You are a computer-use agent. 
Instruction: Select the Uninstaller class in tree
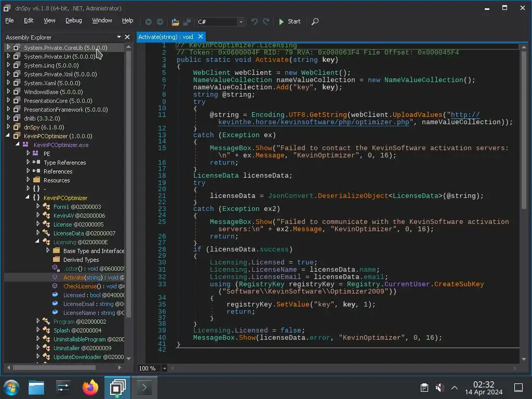click(x=82, y=348)
